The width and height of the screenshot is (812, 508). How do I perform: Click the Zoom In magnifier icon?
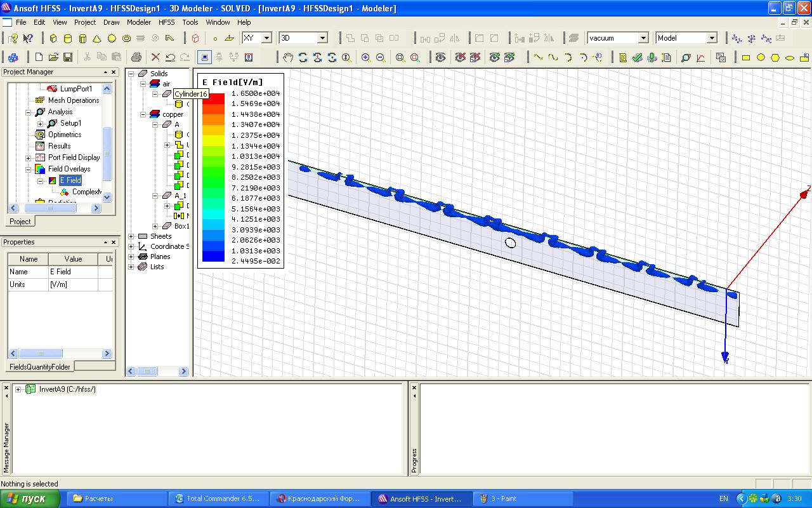click(x=366, y=58)
